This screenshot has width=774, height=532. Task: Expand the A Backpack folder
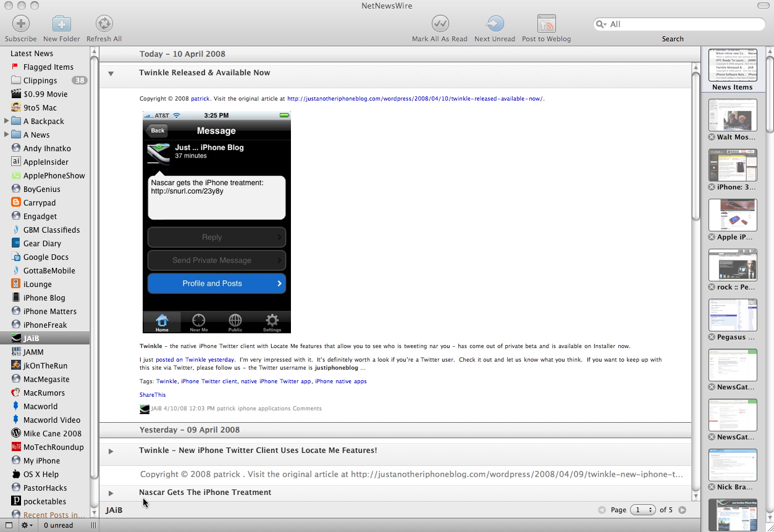click(6, 121)
